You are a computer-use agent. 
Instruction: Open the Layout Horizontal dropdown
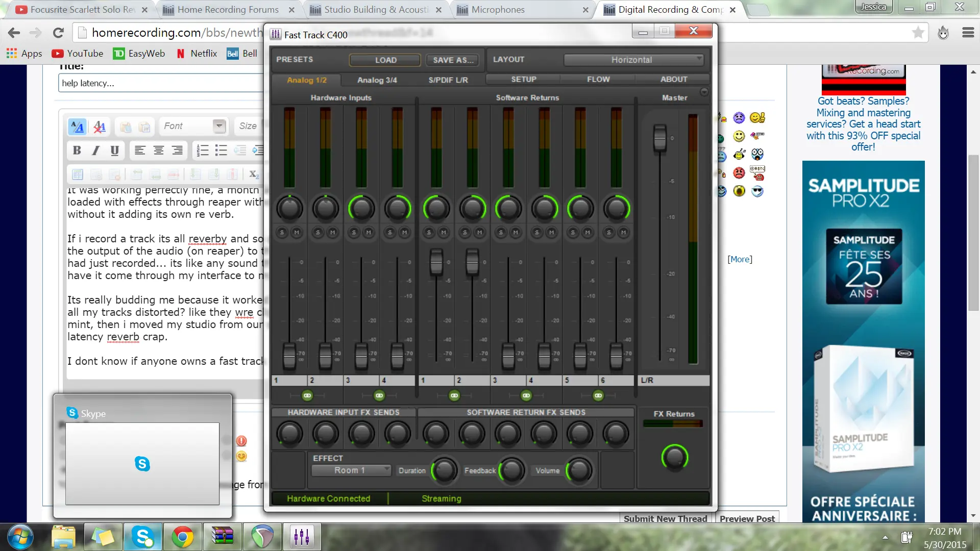coord(633,60)
